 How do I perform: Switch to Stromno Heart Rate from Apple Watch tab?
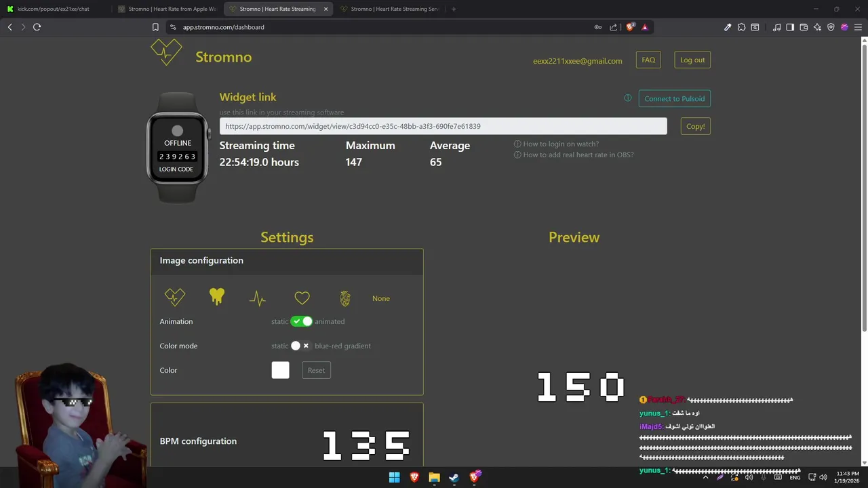point(166,9)
